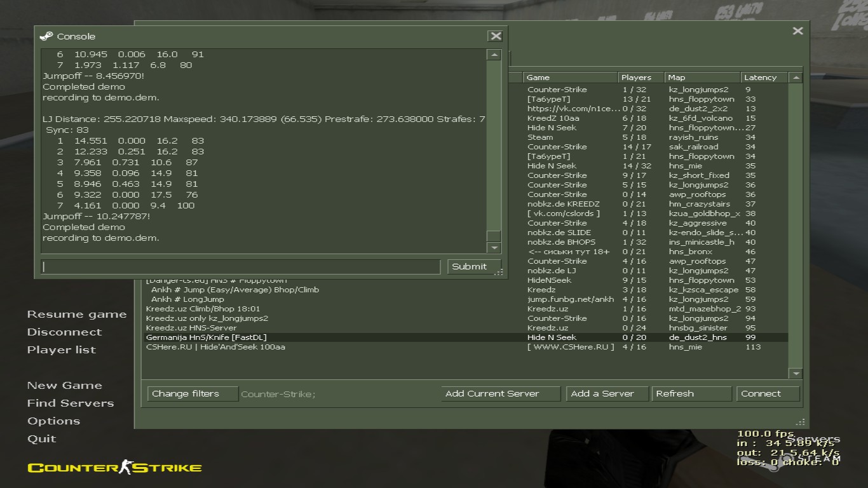This screenshot has height=488, width=868.
Task: Sort servers by the Game column
Action: click(571, 78)
